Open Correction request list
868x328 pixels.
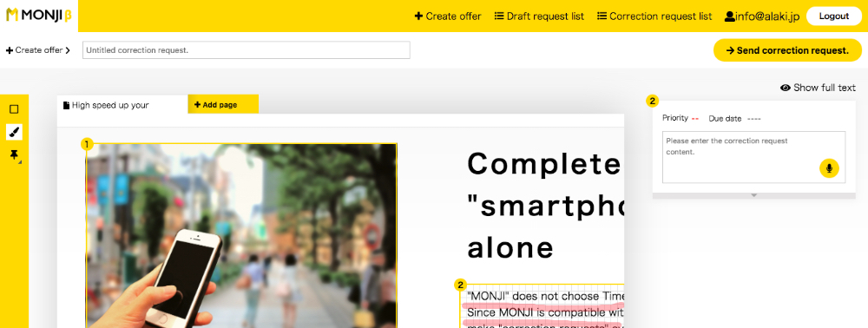(x=654, y=16)
